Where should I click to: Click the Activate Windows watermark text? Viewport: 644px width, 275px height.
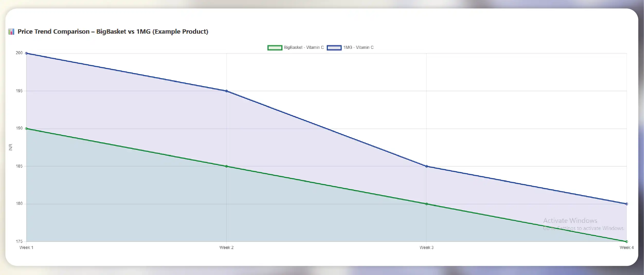[x=570, y=221]
